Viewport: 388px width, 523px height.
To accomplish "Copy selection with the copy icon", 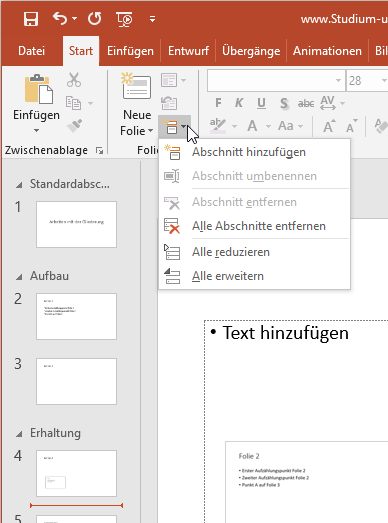I will click(73, 103).
